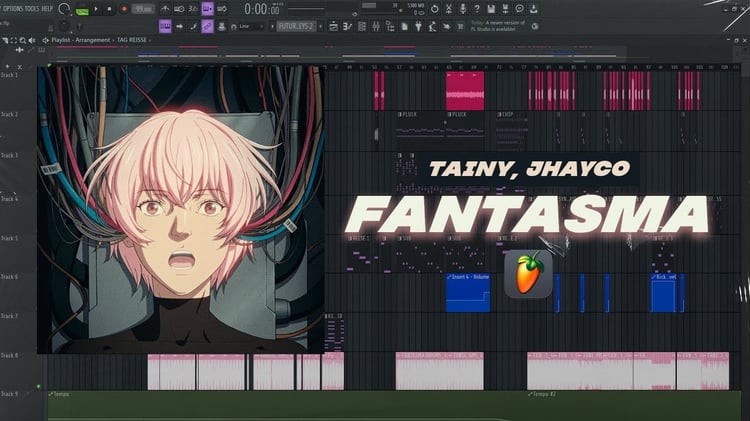
Task: Click the tempo value field
Action: coord(143,9)
